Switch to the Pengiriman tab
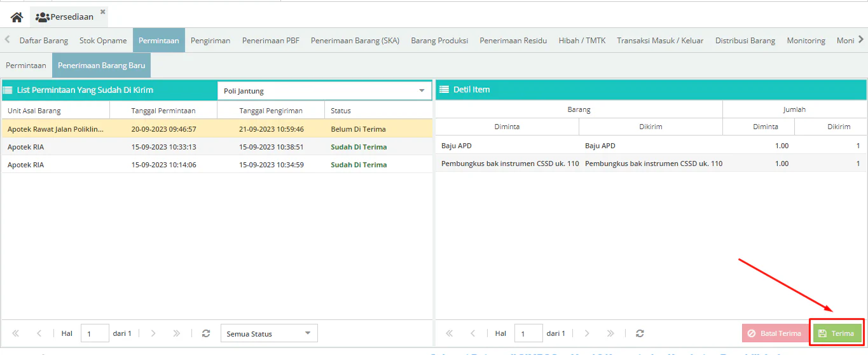This screenshot has width=868, height=355. (210, 41)
